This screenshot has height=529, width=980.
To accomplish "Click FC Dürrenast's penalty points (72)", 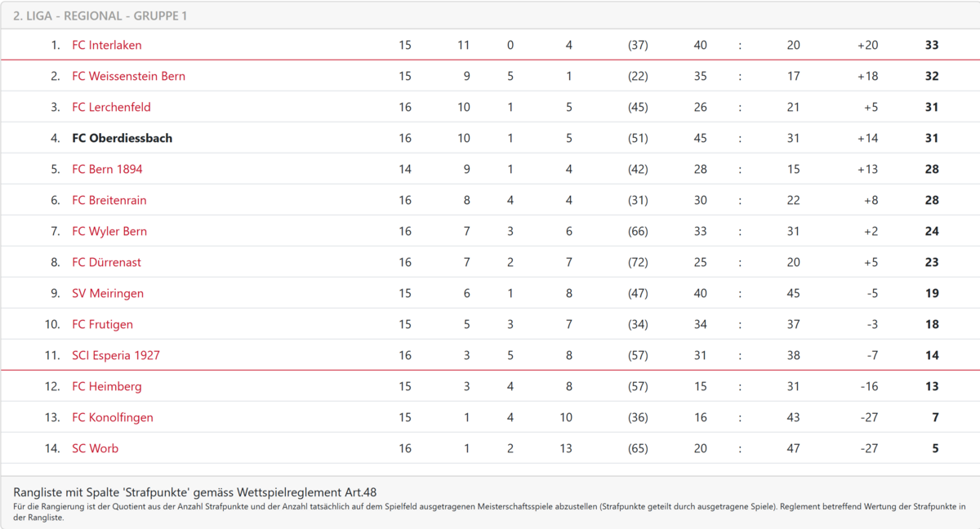I will [x=638, y=262].
